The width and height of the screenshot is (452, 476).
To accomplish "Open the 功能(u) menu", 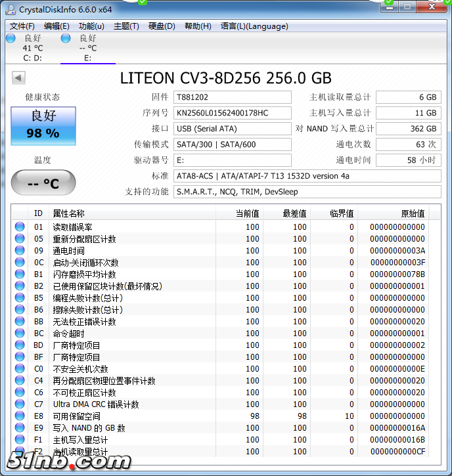I will (91, 26).
